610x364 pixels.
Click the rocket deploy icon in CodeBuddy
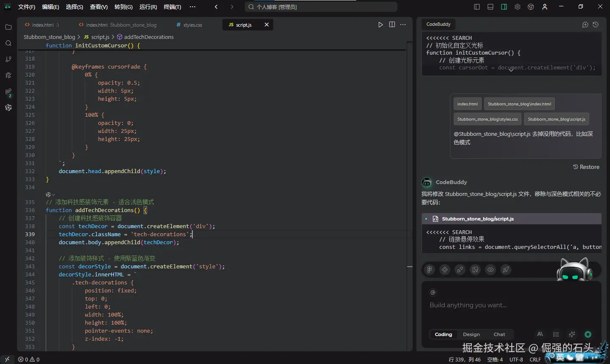tap(506, 270)
